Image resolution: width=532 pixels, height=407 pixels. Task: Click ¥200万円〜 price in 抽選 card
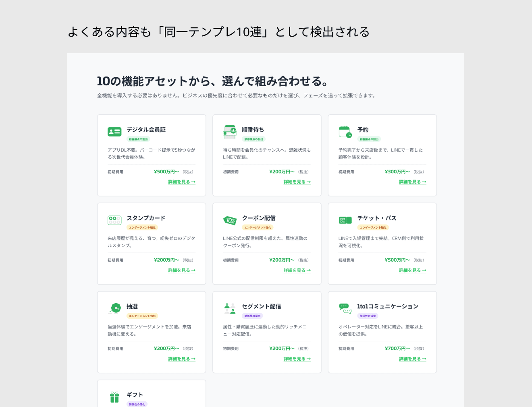[166, 348]
